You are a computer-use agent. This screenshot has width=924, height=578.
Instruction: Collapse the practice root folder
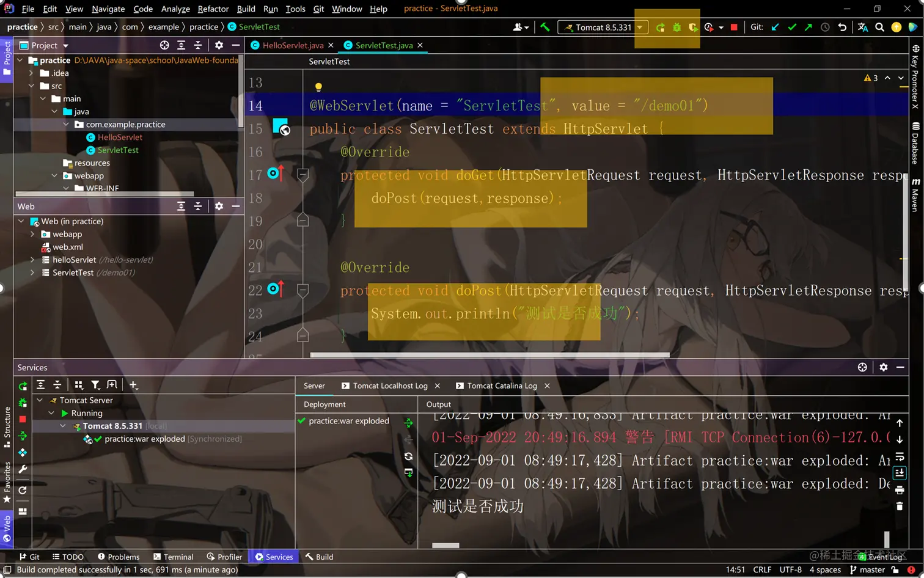(x=20, y=60)
